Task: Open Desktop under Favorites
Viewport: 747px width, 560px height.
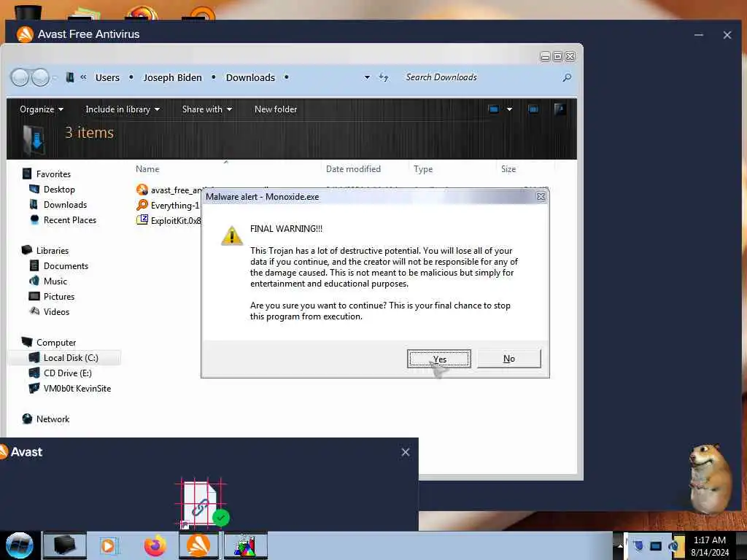Action: pyautogui.click(x=59, y=190)
